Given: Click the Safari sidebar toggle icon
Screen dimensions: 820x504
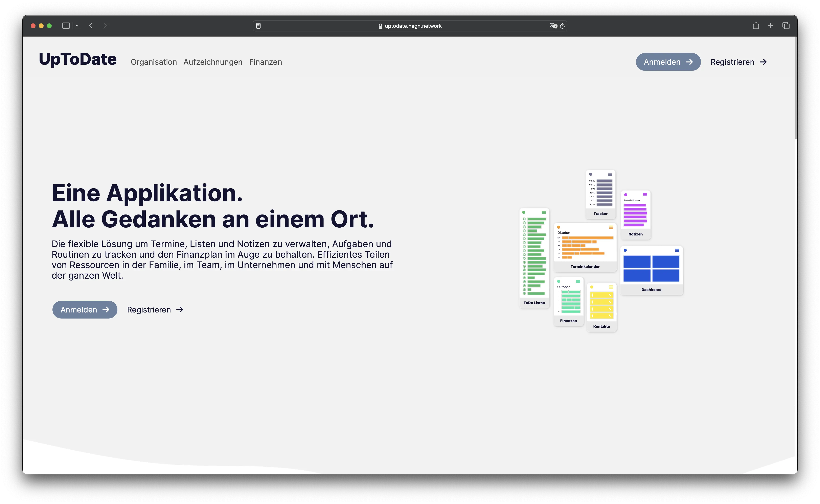Looking at the screenshot, I should point(66,26).
